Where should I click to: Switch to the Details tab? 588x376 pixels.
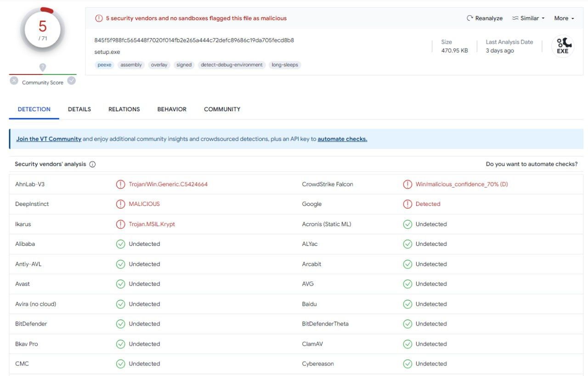coord(79,109)
